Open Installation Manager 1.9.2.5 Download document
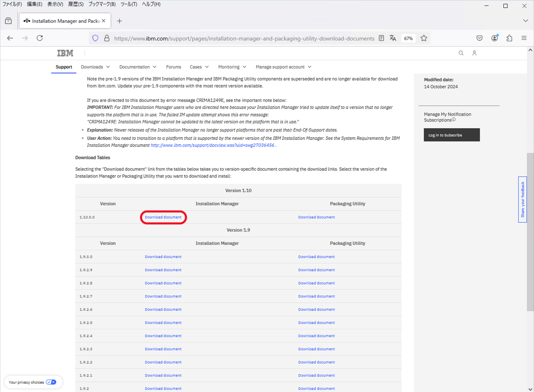The height and width of the screenshot is (392, 534). coord(163,323)
